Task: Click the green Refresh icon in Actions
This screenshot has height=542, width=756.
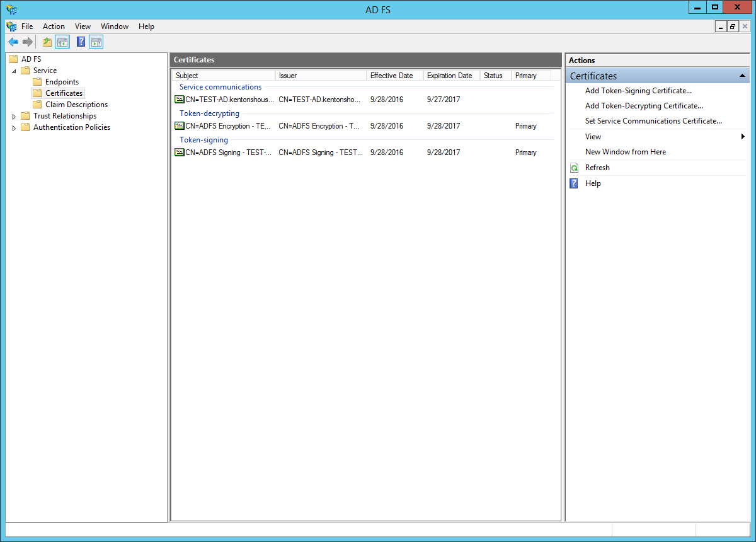Action: pyautogui.click(x=574, y=168)
